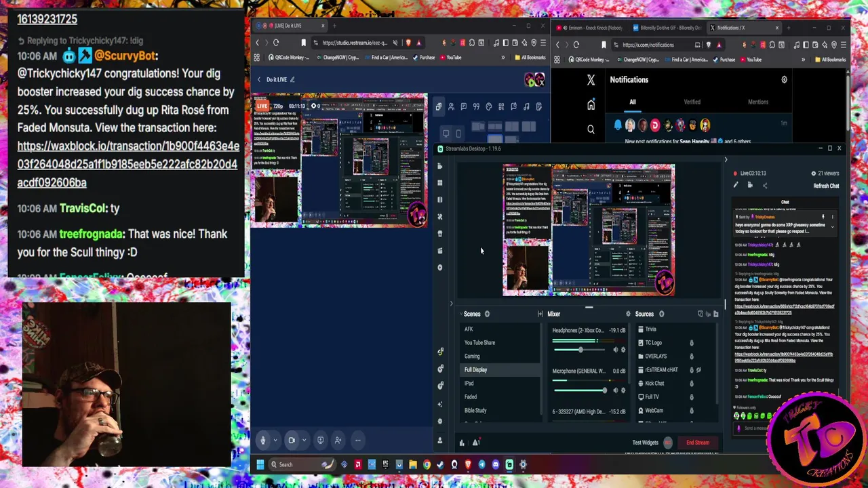Open X notifications settings gear

(x=784, y=79)
